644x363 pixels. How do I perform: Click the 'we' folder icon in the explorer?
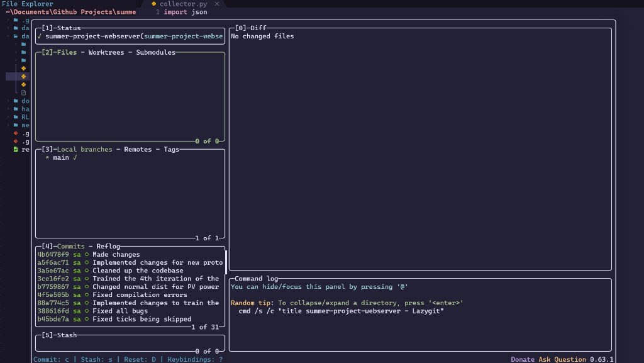pos(16,125)
